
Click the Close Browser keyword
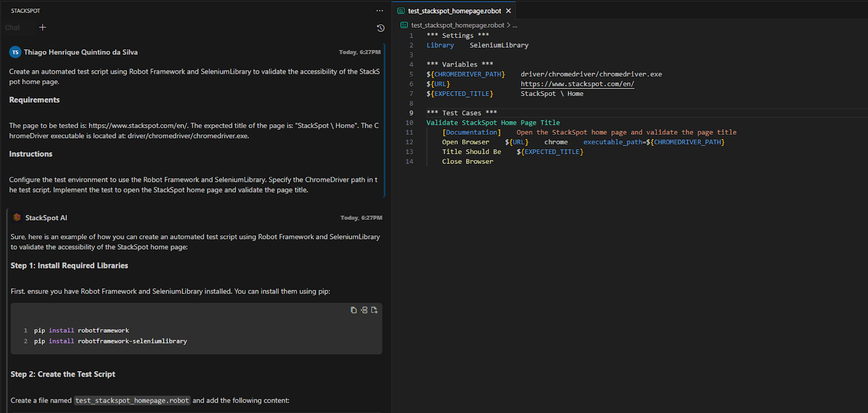(468, 162)
